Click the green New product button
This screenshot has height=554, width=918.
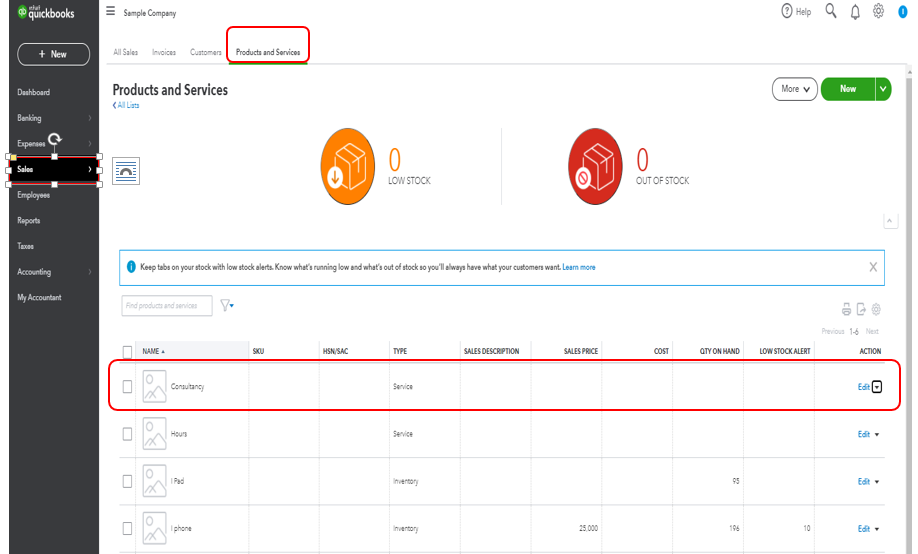pyautogui.click(x=848, y=89)
